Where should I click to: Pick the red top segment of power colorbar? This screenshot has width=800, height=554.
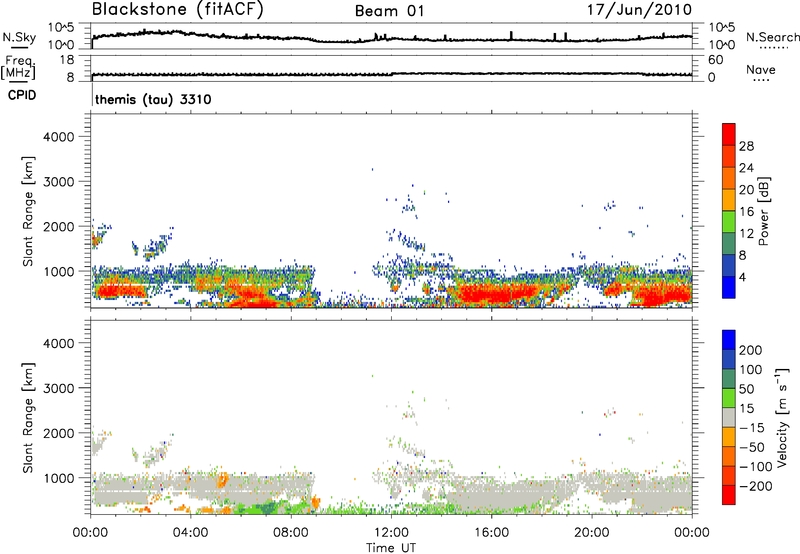coord(729,134)
